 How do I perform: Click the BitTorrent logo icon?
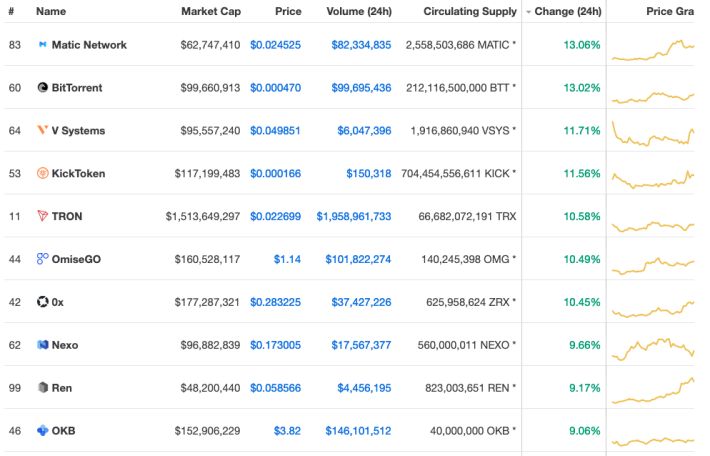tap(43, 87)
